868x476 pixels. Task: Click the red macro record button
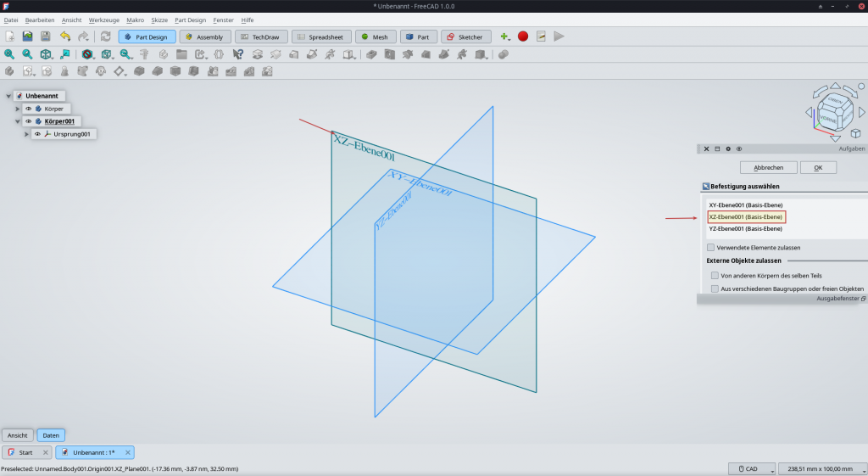(x=523, y=36)
